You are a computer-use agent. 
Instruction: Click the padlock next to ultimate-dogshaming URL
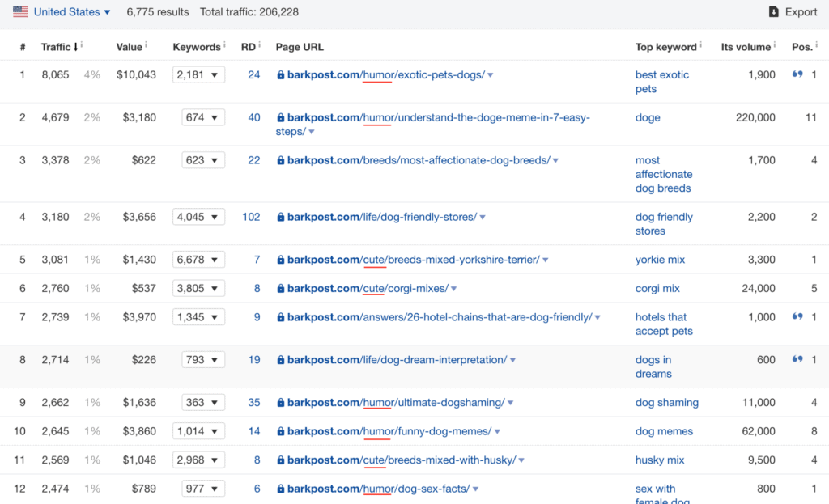point(281,403)
